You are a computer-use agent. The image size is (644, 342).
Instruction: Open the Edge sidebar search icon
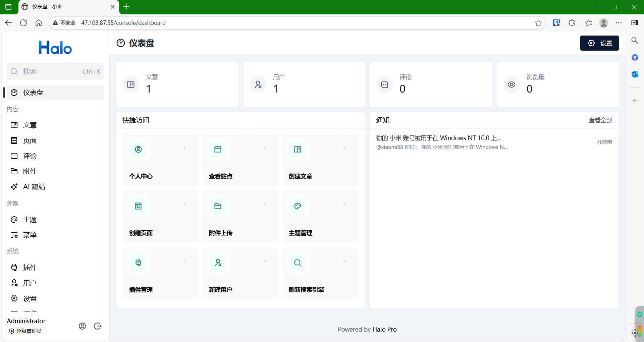point(635,41)
